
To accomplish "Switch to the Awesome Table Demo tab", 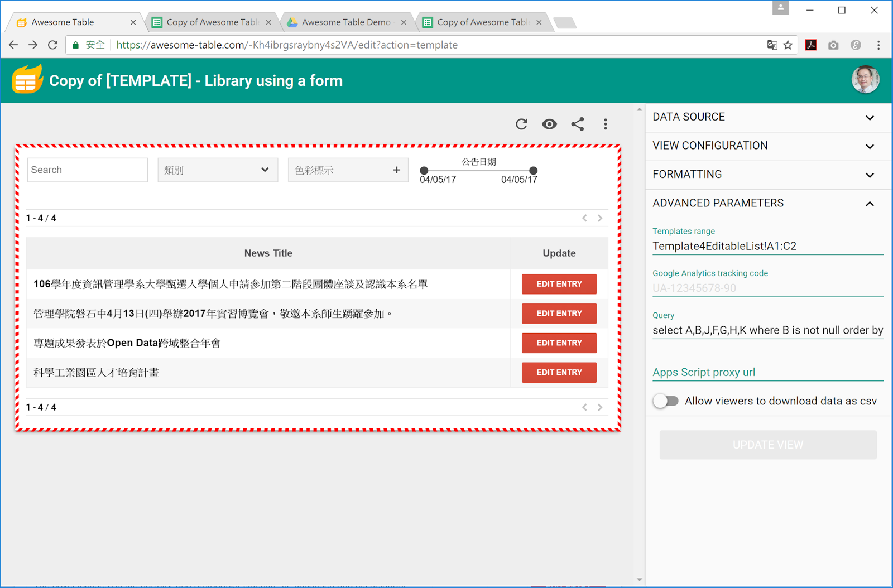I will point(346,22).
